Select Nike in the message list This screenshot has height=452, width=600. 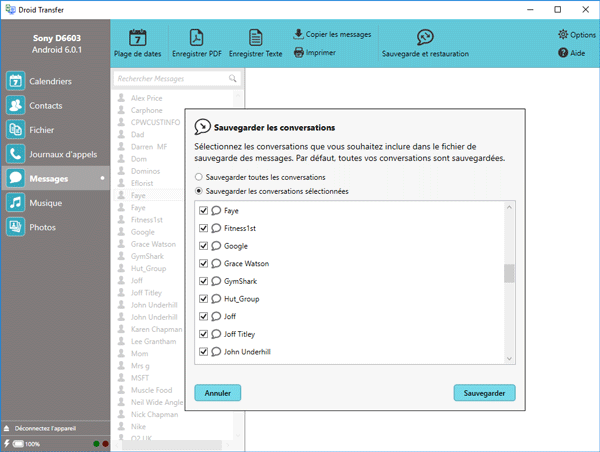click(138, 426)
